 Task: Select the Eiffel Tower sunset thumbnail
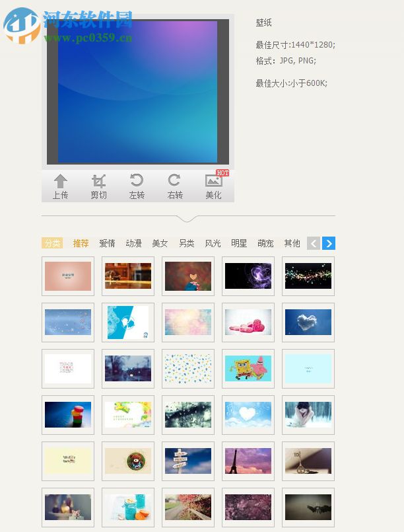click(x=248, y=461)
